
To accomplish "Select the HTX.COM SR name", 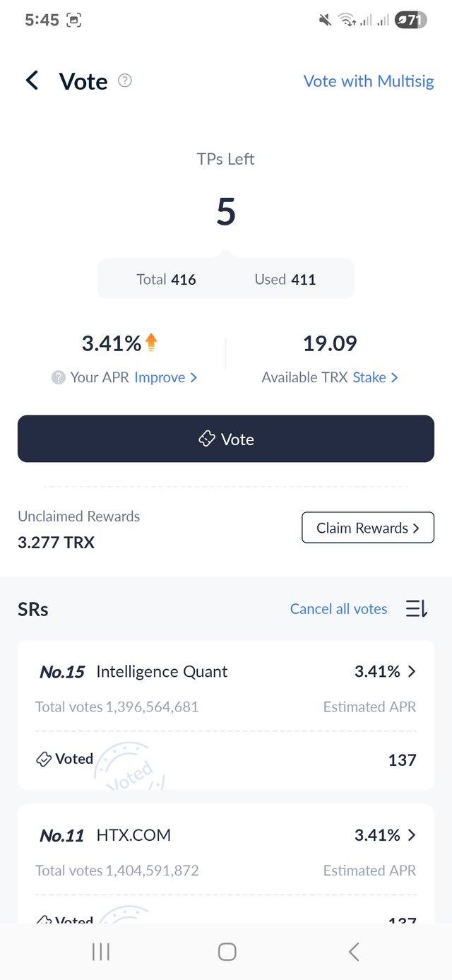I will pyautogui.click(x=133, y=836).
